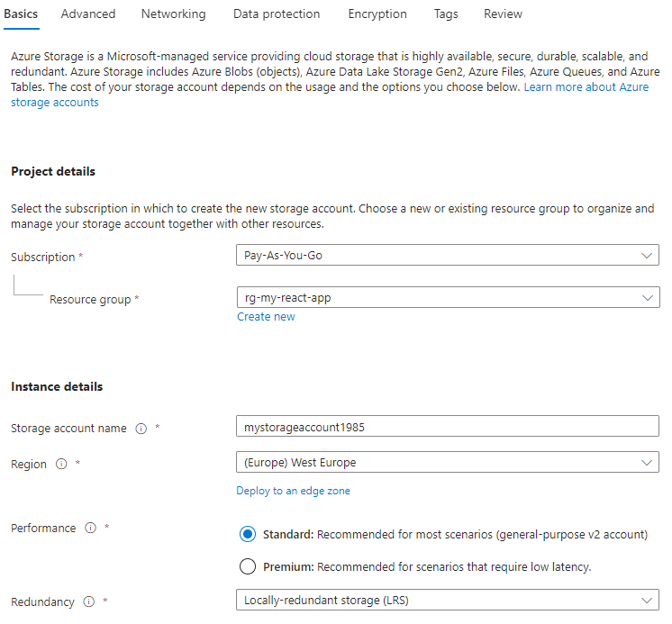Click the Project details heading
The image size is (672, 624).
click(53, 171)
